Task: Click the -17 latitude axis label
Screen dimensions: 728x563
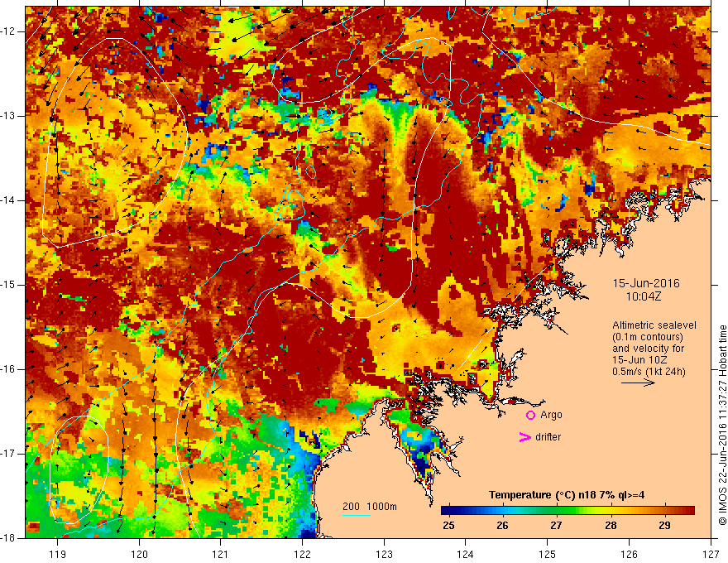Action: 8,454
